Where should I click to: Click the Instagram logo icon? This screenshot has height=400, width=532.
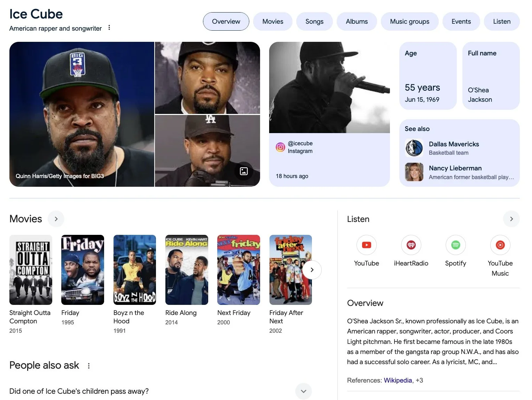280,147
